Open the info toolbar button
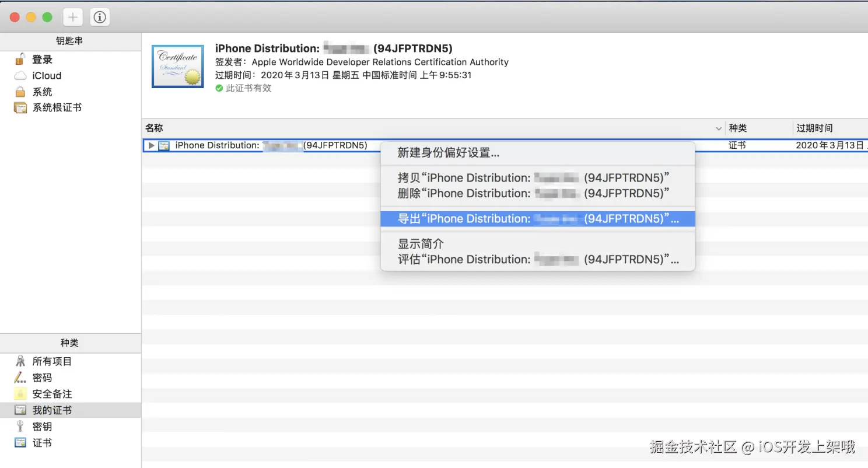Viewport: 868px width, 468px height. (x=100, y=18)
